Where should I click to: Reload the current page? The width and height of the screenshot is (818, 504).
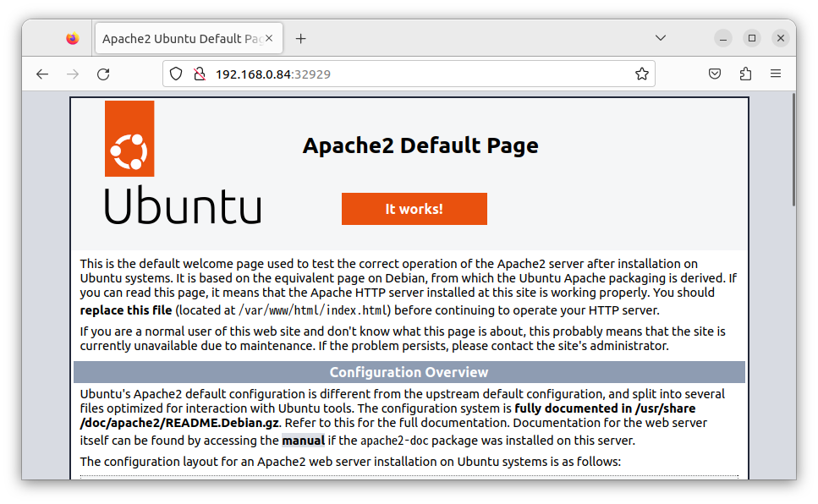103,74
